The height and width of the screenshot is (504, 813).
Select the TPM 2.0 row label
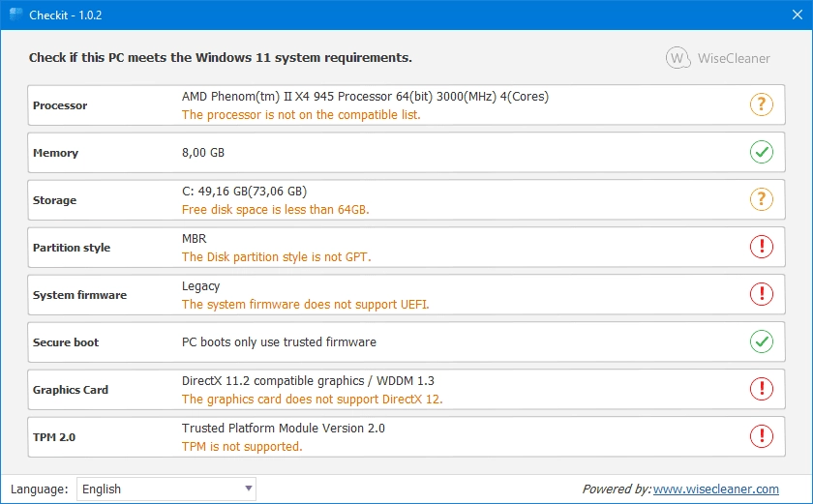tap(54, 437)
